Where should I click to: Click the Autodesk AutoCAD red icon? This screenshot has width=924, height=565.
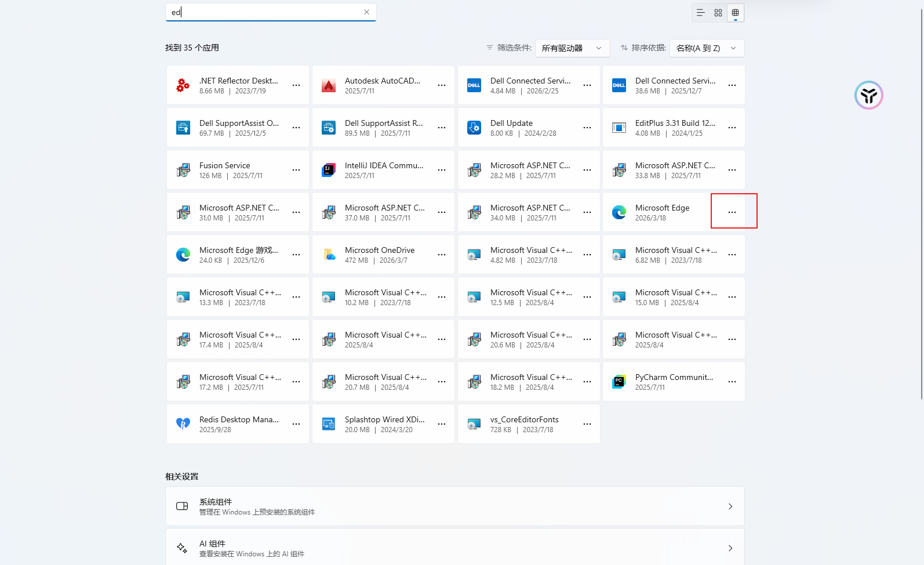(329, 85)
